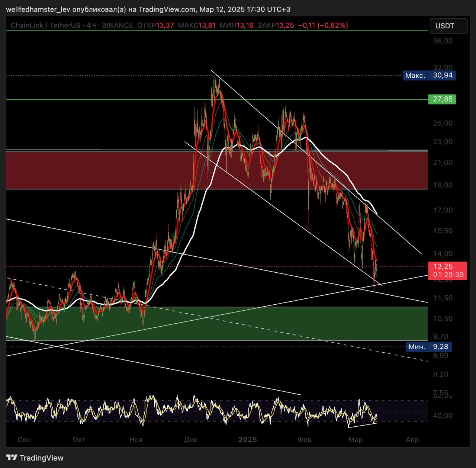
Task: Click the 10,50 price axis label
Action: click(x=443, y=318)
